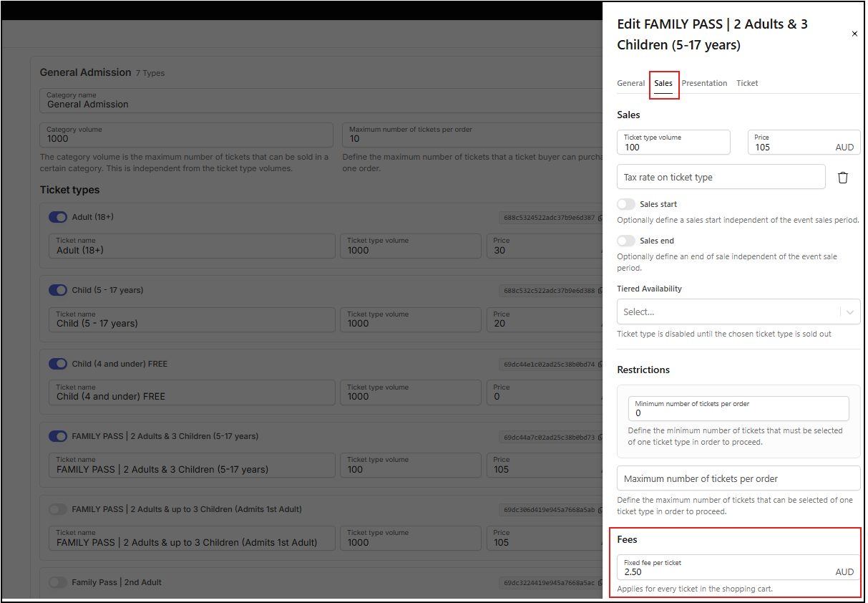This screenshot has height=603, width=868.
Task: Edit FAMILY PASS 3 Children (5-17 years) name field
Action: pyautogui.click(x=192, y=465)
